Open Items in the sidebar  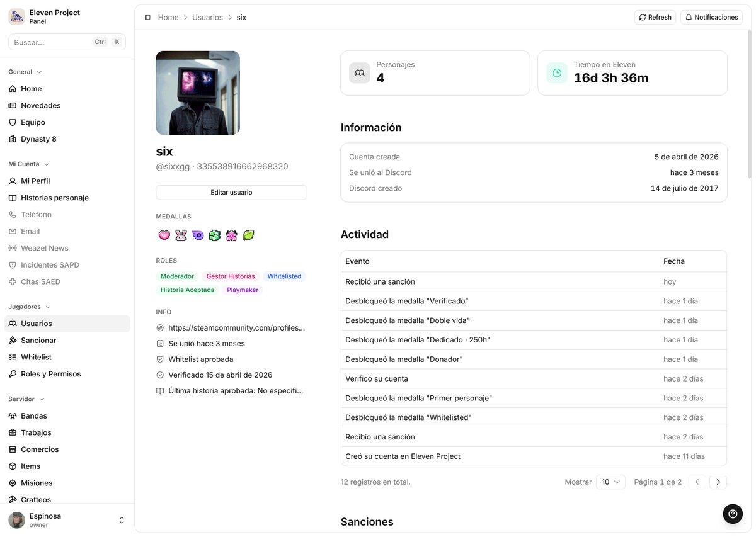(67, 466)
